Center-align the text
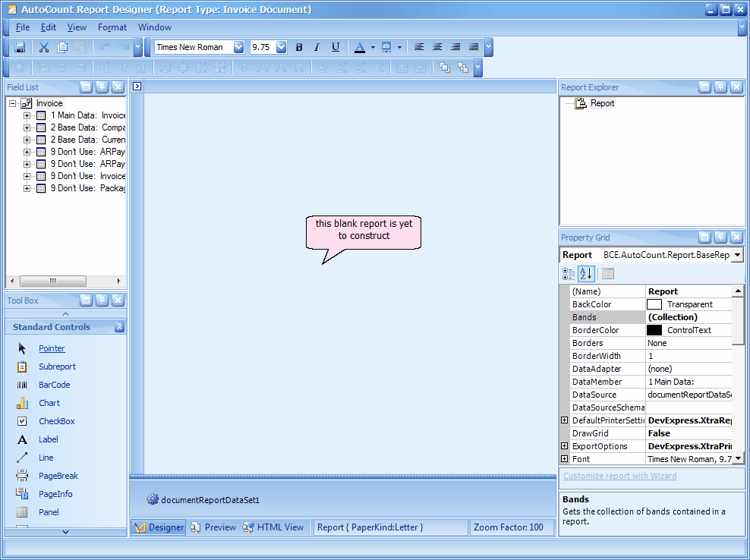This screenshot has height=560, width=750. click(x=437, y=47)
